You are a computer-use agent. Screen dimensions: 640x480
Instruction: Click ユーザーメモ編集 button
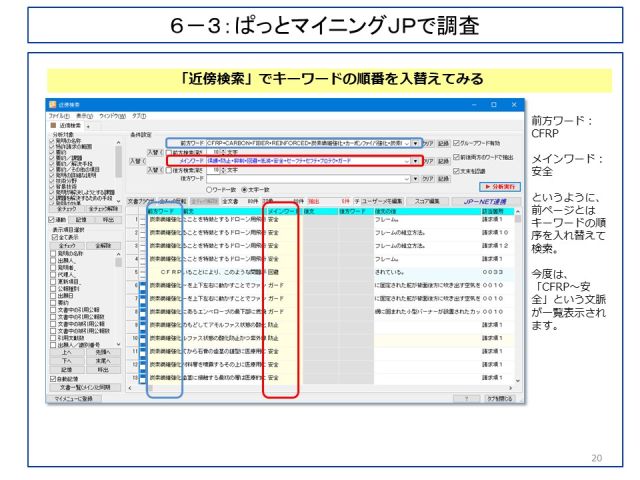point(382,202)
